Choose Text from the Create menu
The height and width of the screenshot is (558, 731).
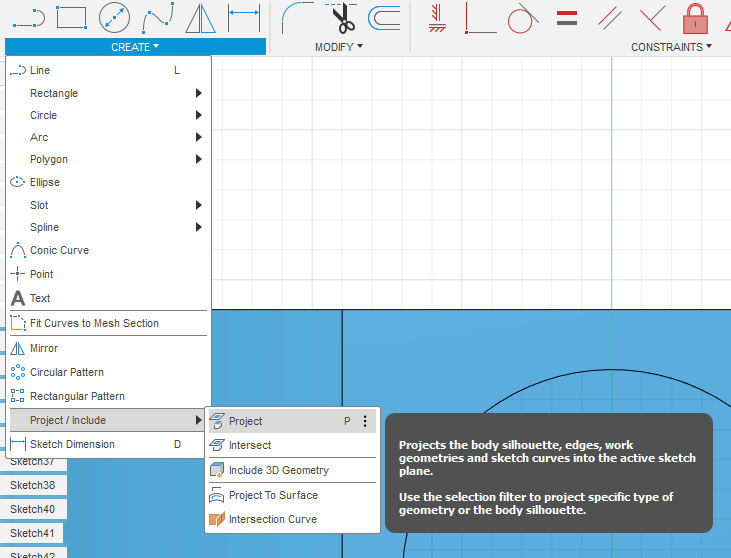coord(108,298)
